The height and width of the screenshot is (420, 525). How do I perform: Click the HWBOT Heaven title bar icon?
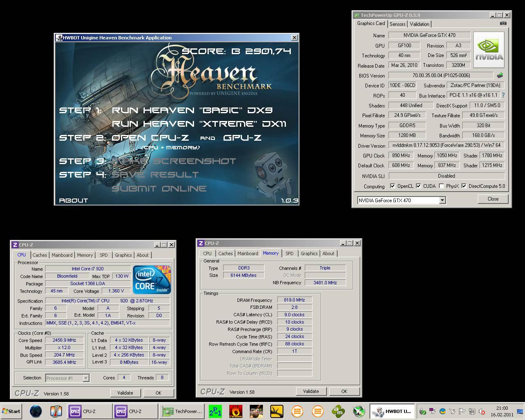click(59, 38)
